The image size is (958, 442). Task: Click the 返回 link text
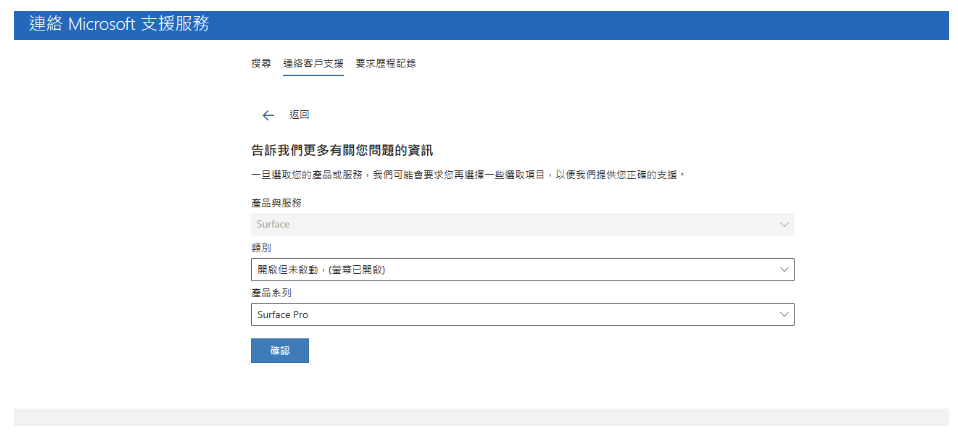pos(299,115)
